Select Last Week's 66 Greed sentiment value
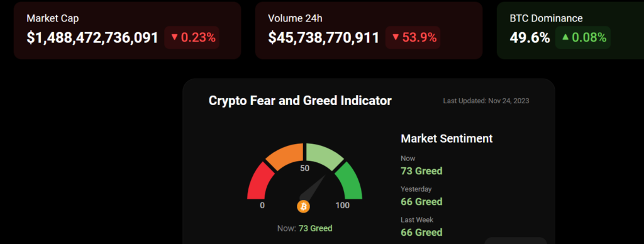The image size is (644, 244). click(421, 233)
